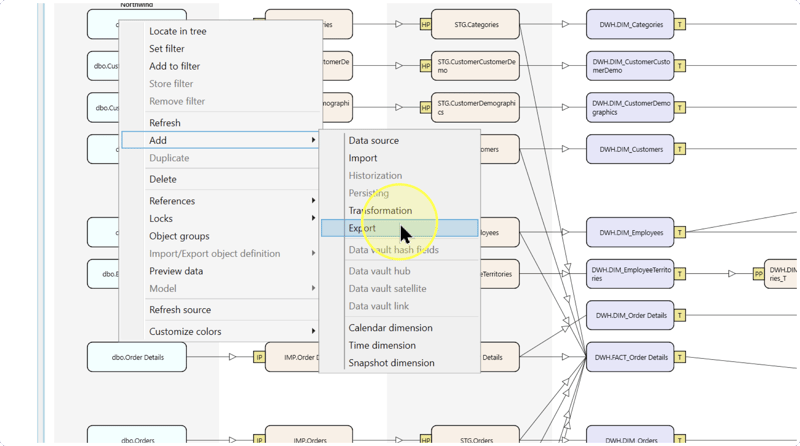Viewport: 800px width, 446px height.
Task: Click the T badge on DWH.DIM_CustomerDemographics
Action: [680, 108]
